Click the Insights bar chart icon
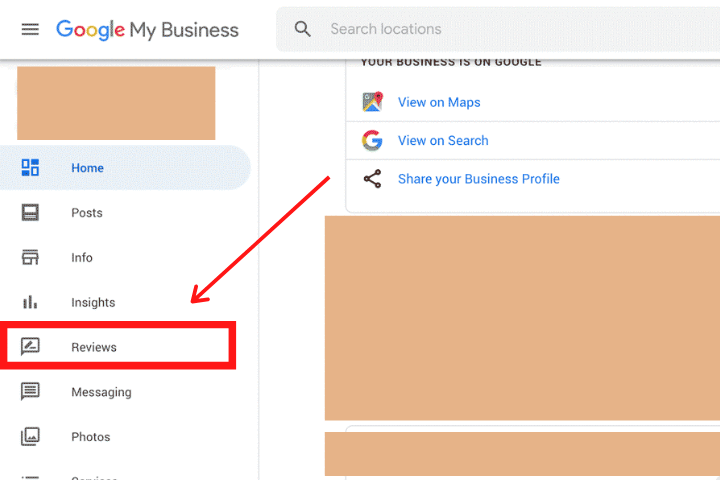Screen dimensions: 720x480 pos(30,302)
